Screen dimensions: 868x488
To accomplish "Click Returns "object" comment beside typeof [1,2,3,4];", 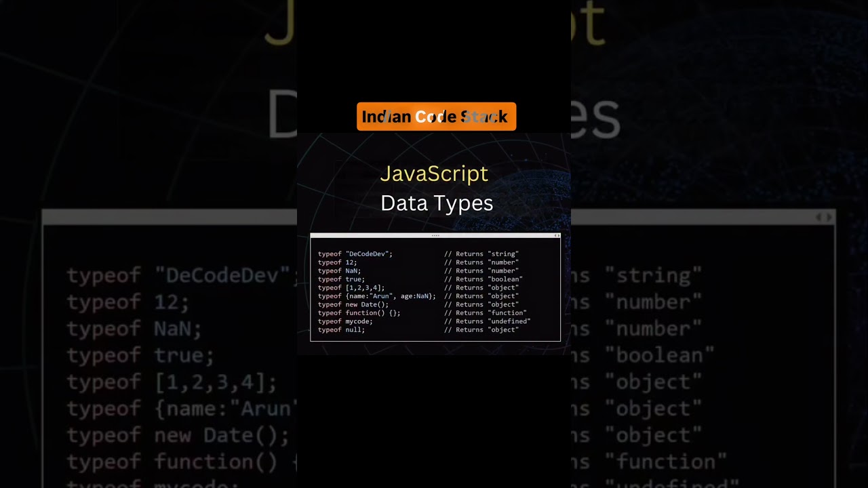I will pyautogui.click(x=481, y=288).
